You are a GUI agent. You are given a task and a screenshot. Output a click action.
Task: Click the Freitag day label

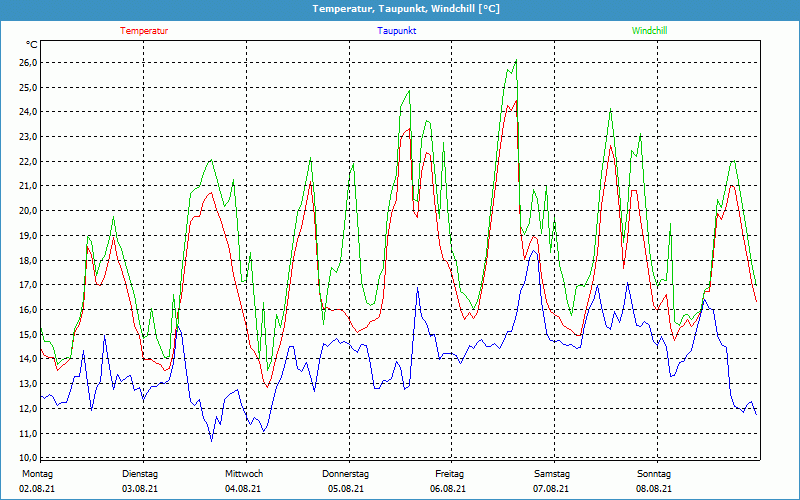pyautogui.click(x=449, y=474)
